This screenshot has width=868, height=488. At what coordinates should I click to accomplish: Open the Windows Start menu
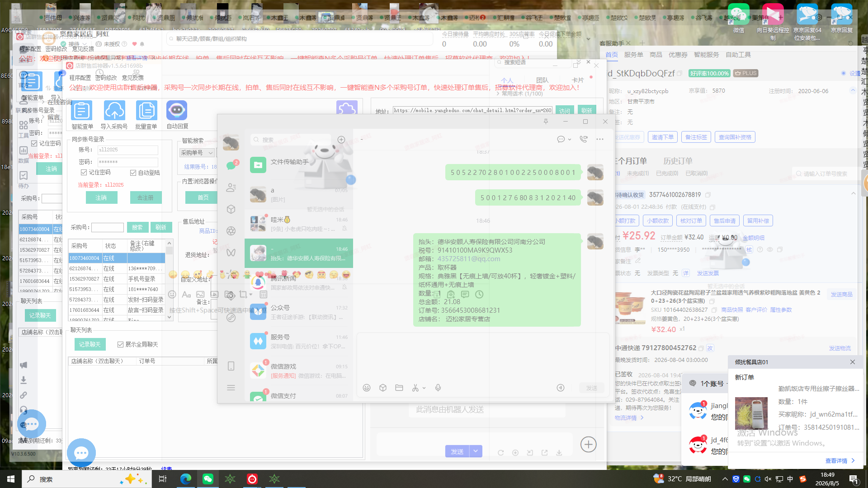coord(11,479)
